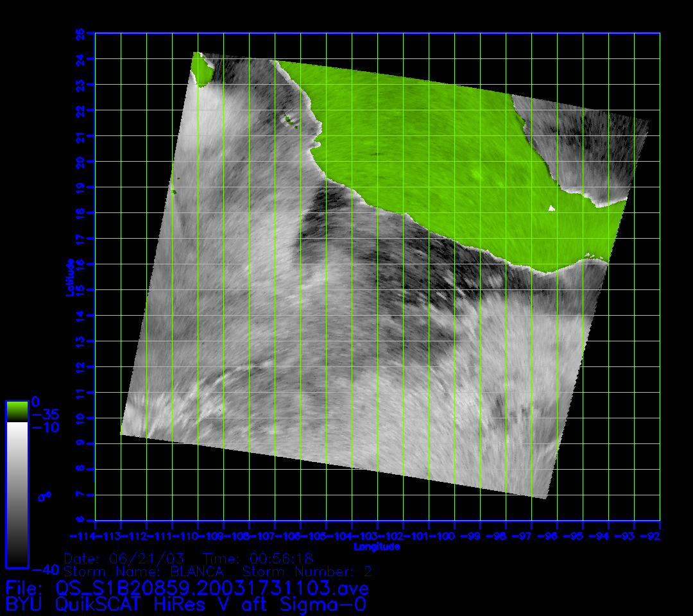Click the green land patch at swath's top-left corner

pos(203,69)
